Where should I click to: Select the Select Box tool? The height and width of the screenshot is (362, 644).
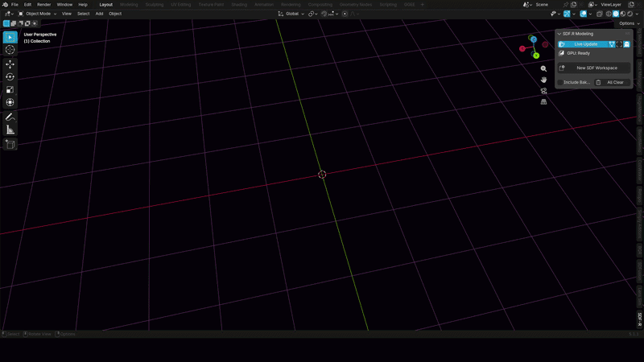(10, 37)
